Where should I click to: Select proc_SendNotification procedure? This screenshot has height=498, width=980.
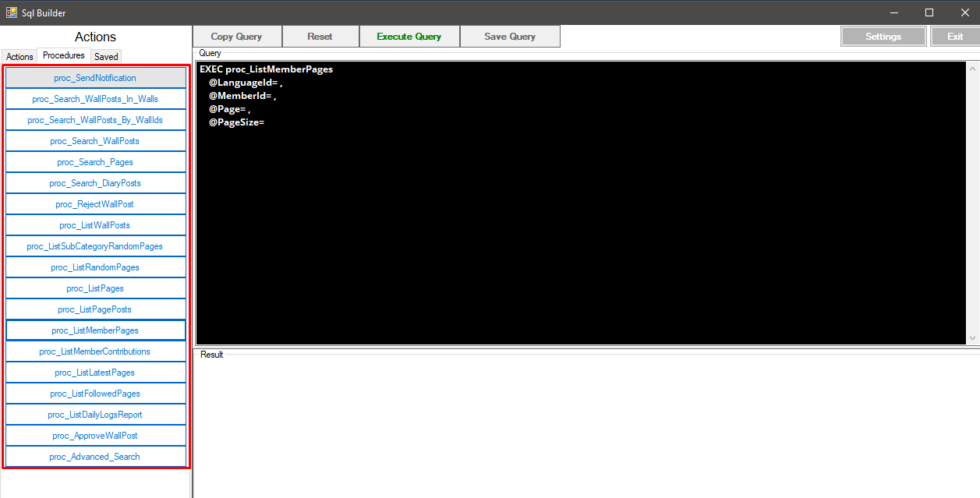pos(95,78)
